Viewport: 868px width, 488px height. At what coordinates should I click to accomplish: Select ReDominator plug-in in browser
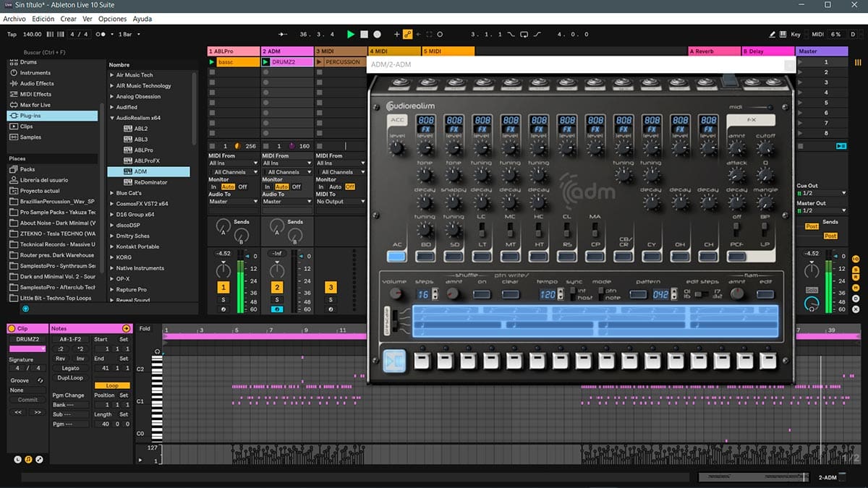click(150, 182)
